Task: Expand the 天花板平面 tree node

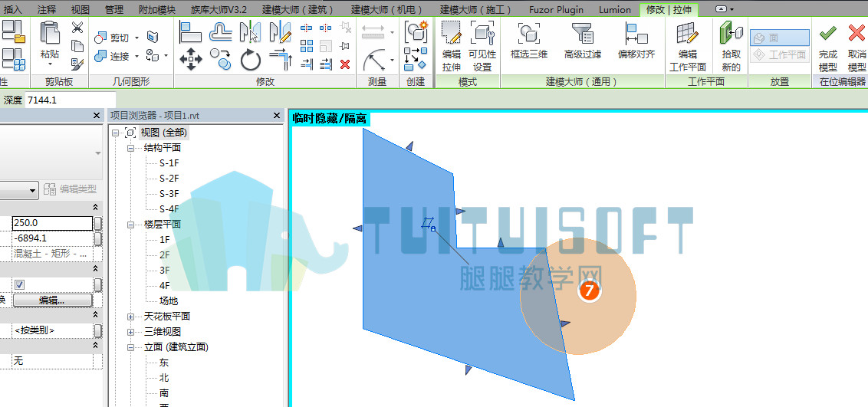Action: (131, 317)
